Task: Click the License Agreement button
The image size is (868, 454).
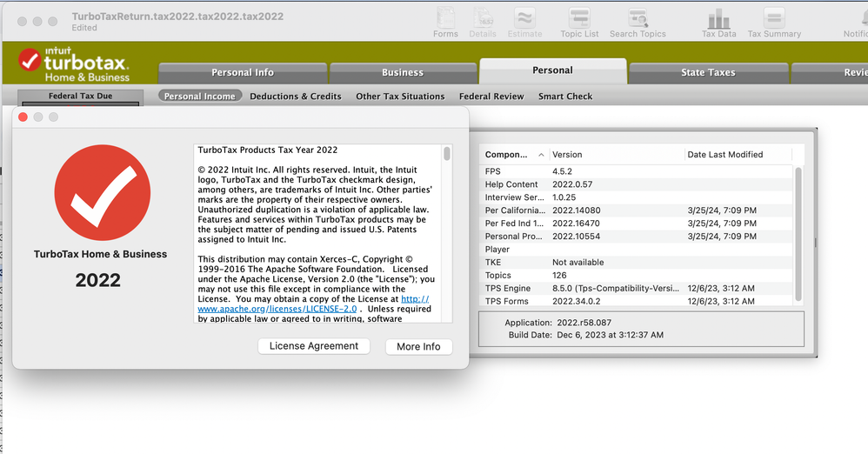Action: pyautogui.click(x=314, y=346)
